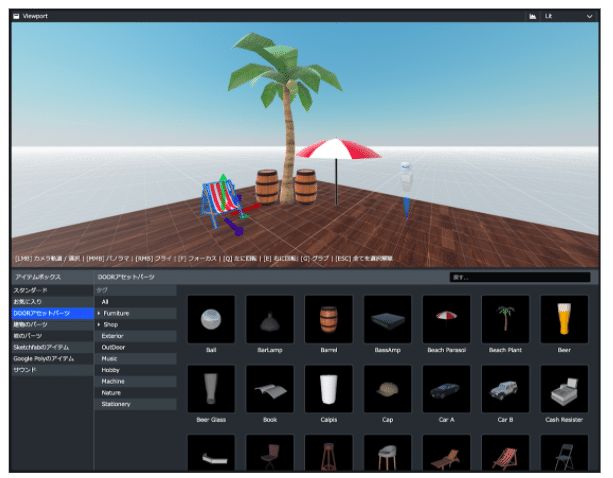The image size is (613, 478).
Task: Click the view mode icon beside Lit
Action: 532,16
